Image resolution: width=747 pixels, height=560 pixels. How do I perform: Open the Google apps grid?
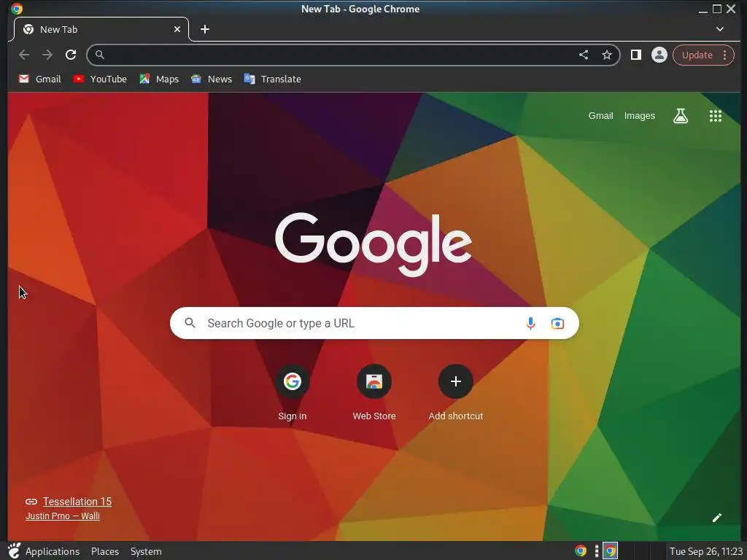point(715,116)
